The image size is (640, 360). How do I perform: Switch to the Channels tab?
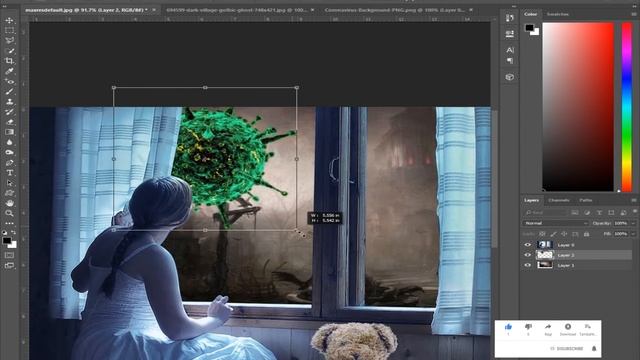(x=559, y=200)
